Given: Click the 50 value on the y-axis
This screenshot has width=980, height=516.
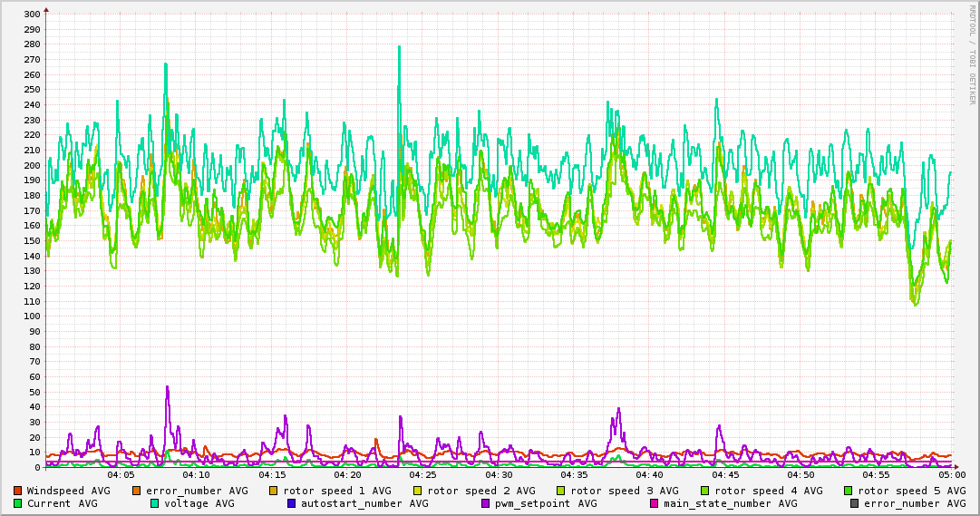Looking at the screenshot, I should tap(34, 392).
